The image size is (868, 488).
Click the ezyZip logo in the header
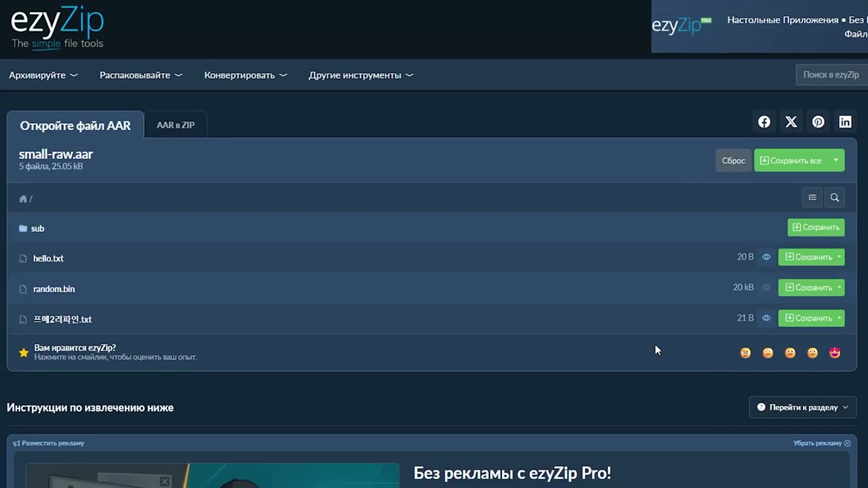click(57, 28)
